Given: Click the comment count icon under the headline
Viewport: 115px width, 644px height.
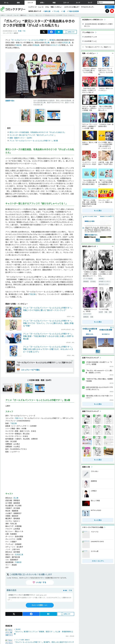Looking at the screenshot, I should tap(24, 31).
